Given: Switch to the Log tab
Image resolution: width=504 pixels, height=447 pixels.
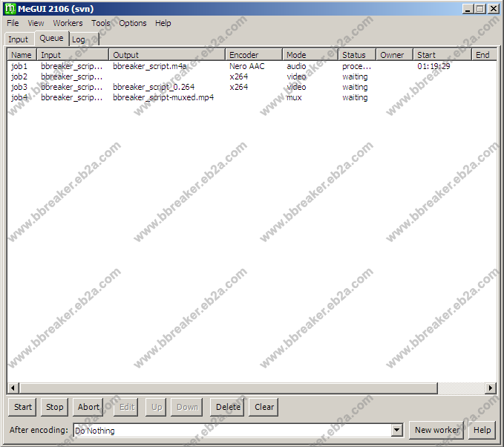Looking at the screenshot, I should (x=79, y=39).
